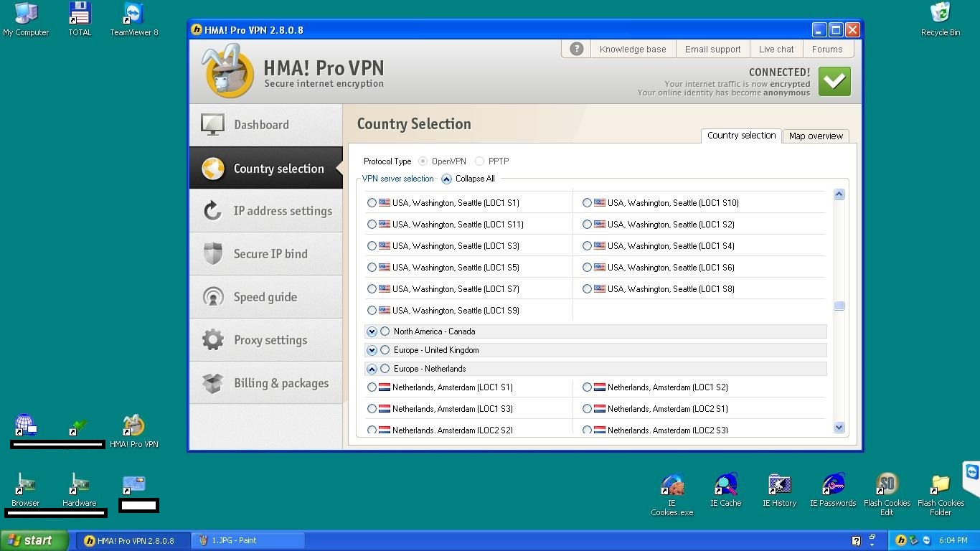
Task: Open the Secure IP bind section
Action: tap(265, 254)
